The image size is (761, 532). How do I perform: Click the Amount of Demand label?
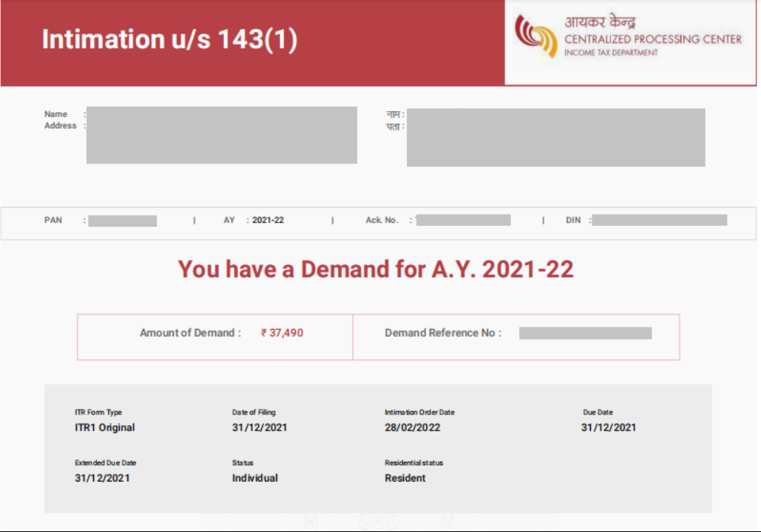190,333
